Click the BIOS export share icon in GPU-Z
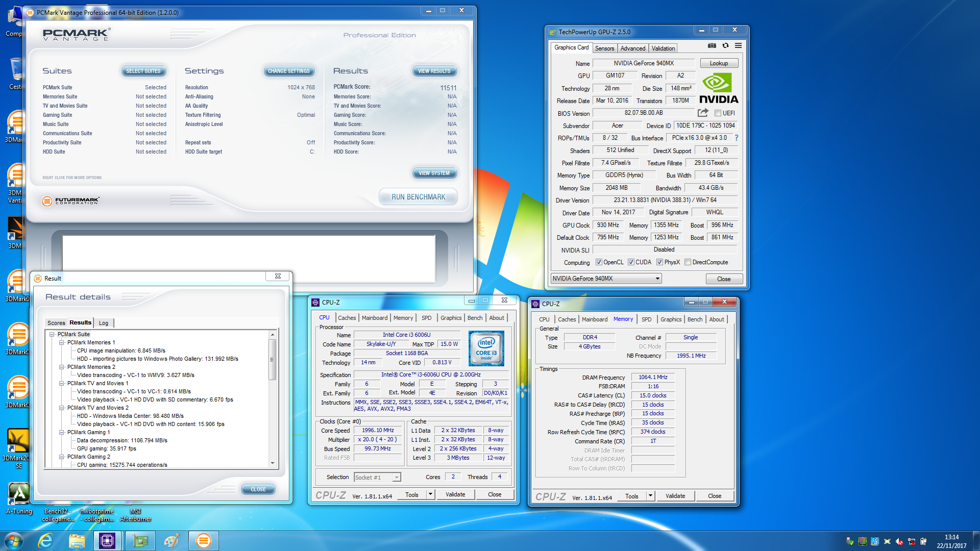980x551 pixels. click(703, 113)
